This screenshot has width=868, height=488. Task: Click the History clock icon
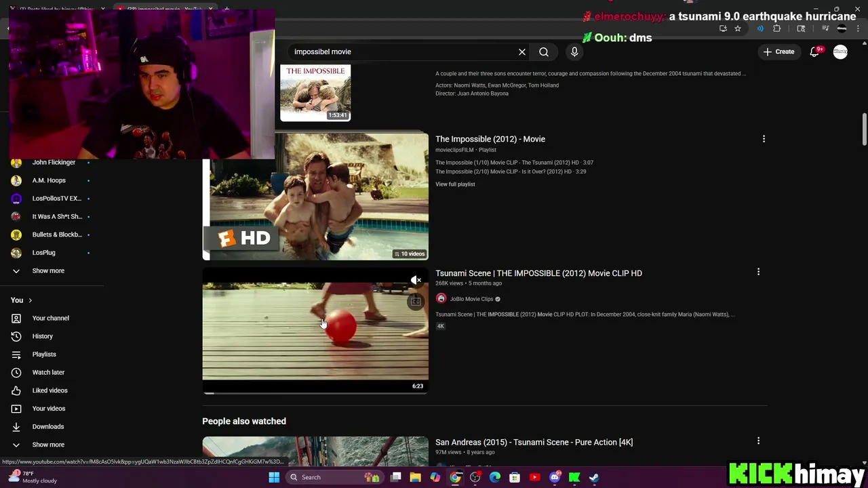pyautogui.click(x=16, y=336)
